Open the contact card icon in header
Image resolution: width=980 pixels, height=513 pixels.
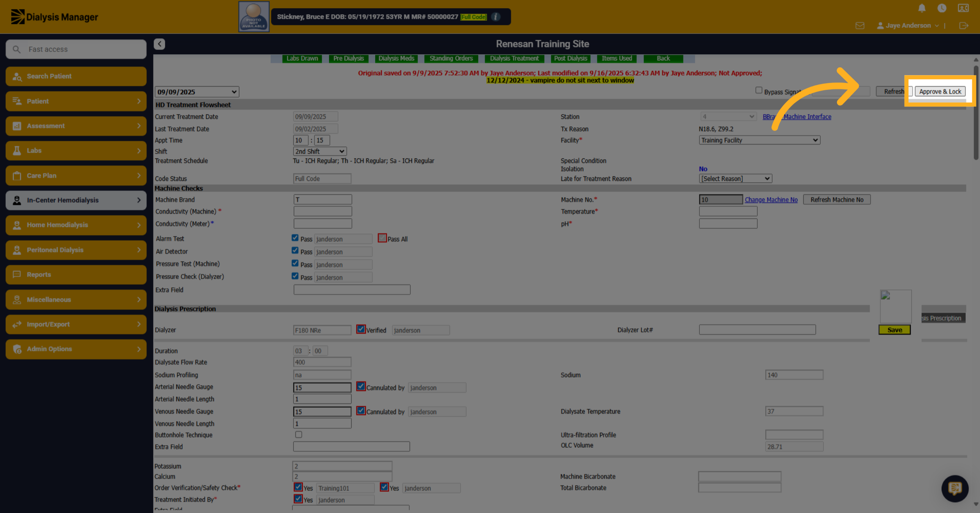pos(963,8)
